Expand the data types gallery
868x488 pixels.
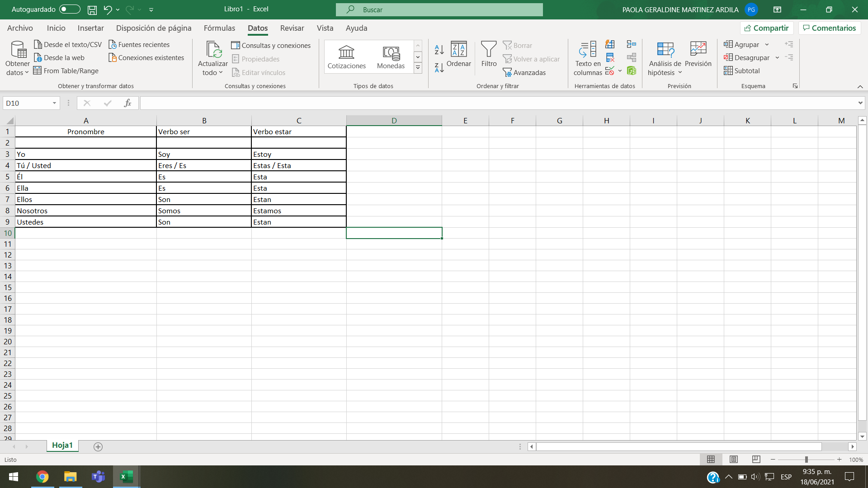(418, 68)
